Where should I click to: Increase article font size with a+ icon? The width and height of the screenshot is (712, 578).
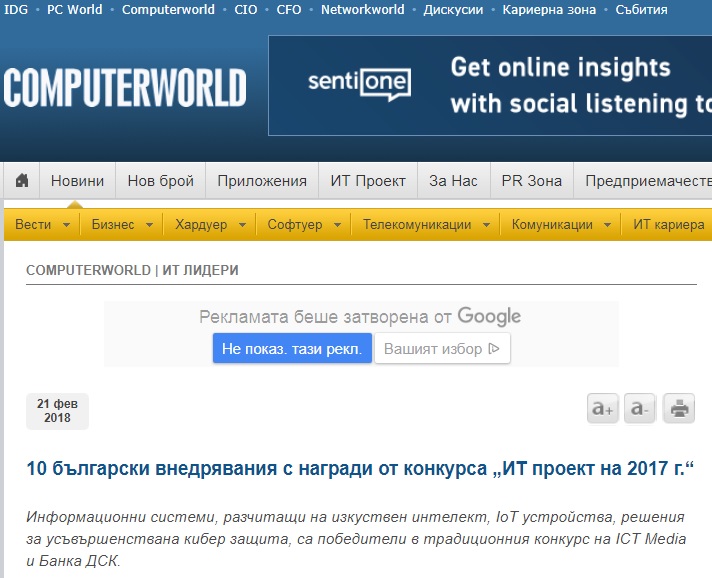602,408
